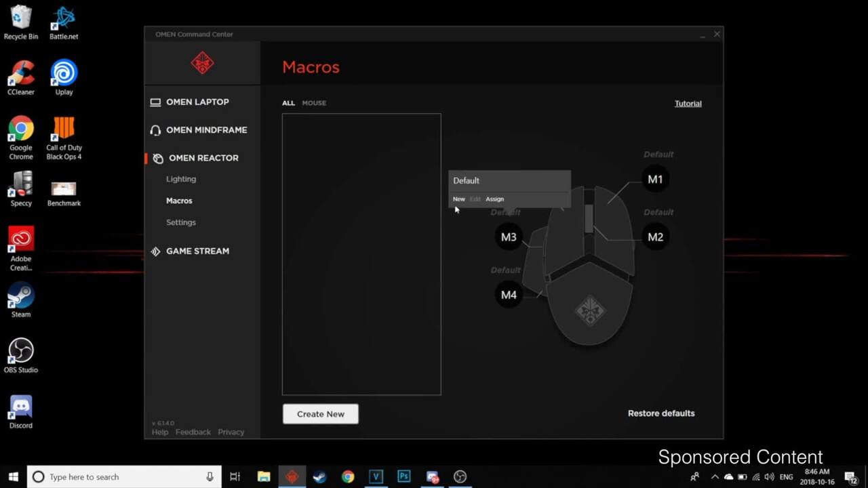Viewport: 868px width, 488px height.
Task: Open Photoshop from the taskbar
Action: pyautogui.click(x=404, y=476)
